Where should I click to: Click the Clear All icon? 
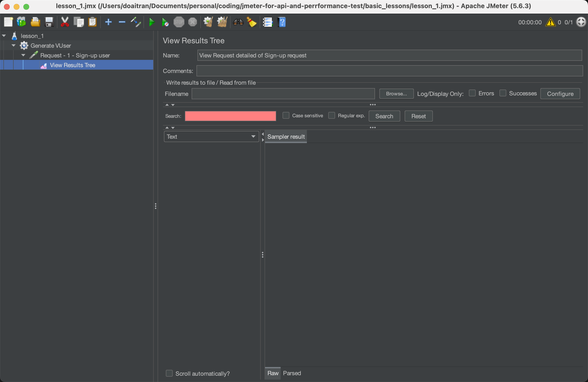pos(222,22)
